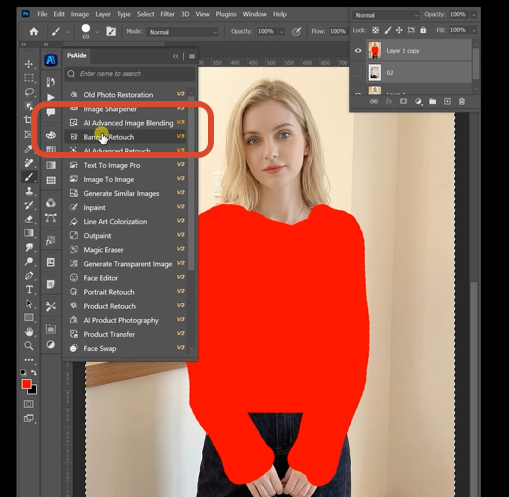
Task: Select the Pen tool
Action: click(x=29, y=276)
